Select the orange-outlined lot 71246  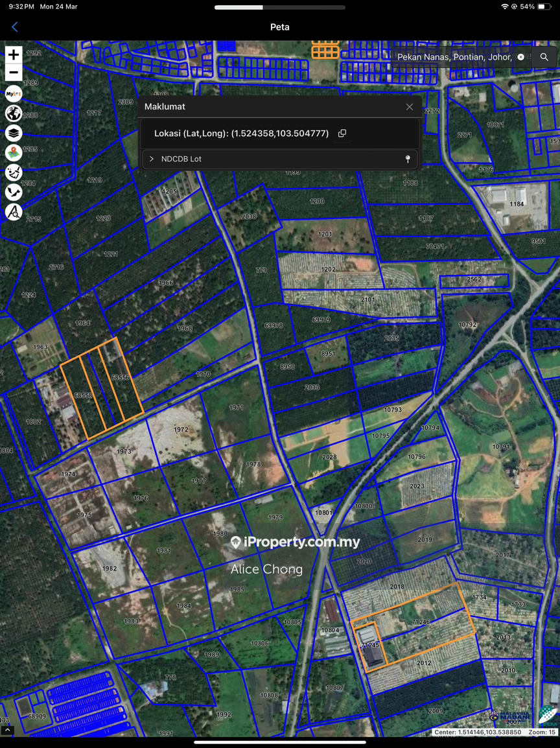point(421,622)
